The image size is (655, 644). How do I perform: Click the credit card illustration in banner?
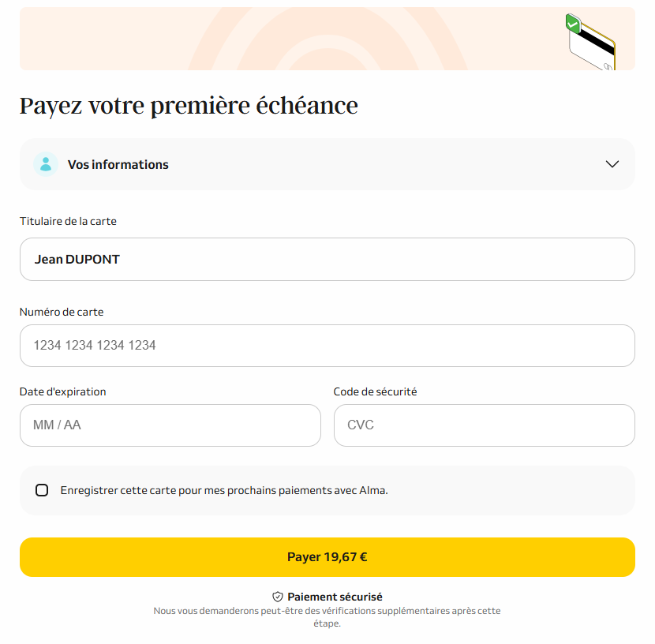[590, 42]
